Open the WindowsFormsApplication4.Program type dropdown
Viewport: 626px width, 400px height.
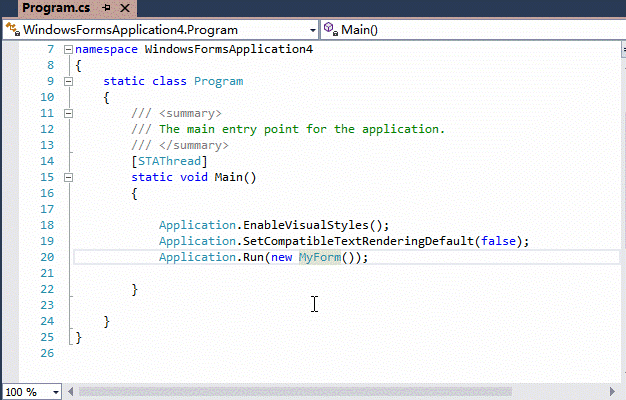coord(313,30)
